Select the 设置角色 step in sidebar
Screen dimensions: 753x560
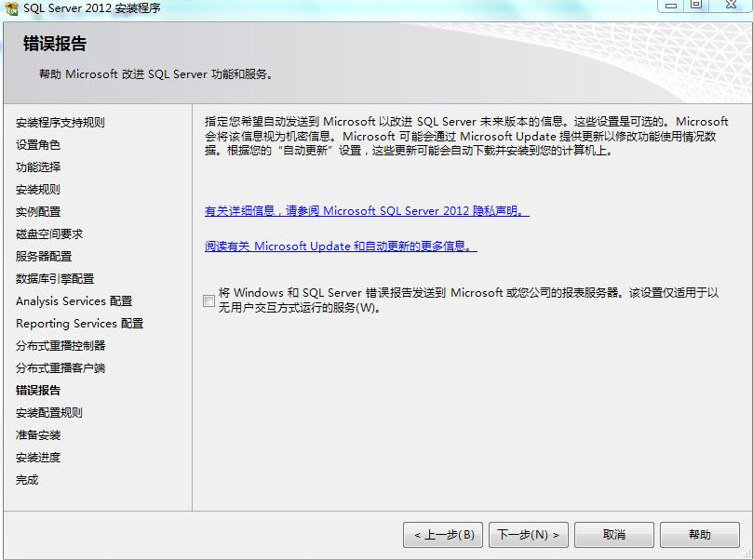click(x=38, y=145)
